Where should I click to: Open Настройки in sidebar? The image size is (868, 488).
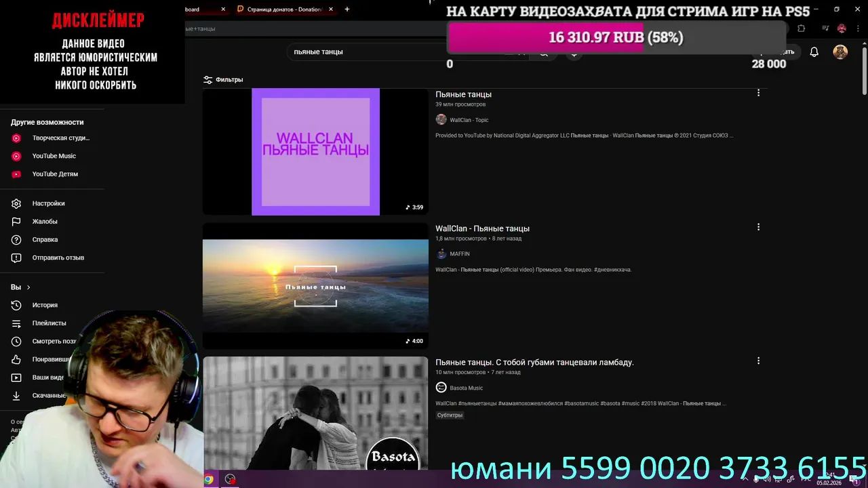point(52,203)
